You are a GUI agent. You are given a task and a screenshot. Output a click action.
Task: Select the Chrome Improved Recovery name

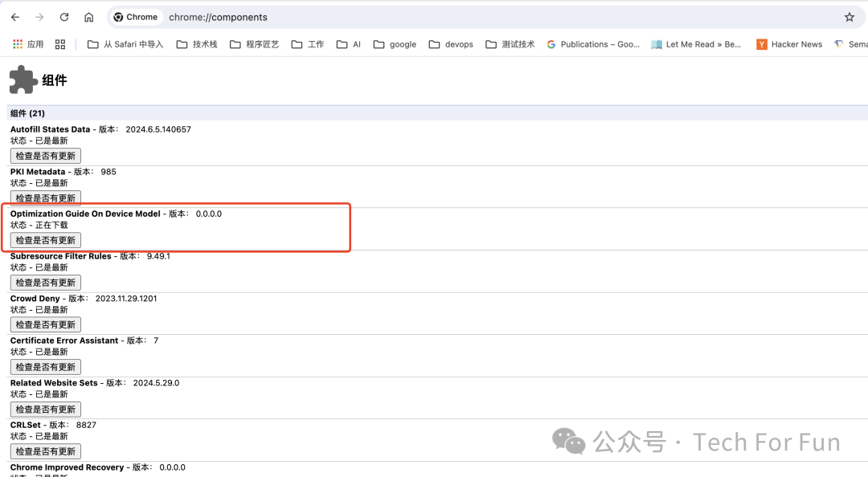tap(67, 467)
